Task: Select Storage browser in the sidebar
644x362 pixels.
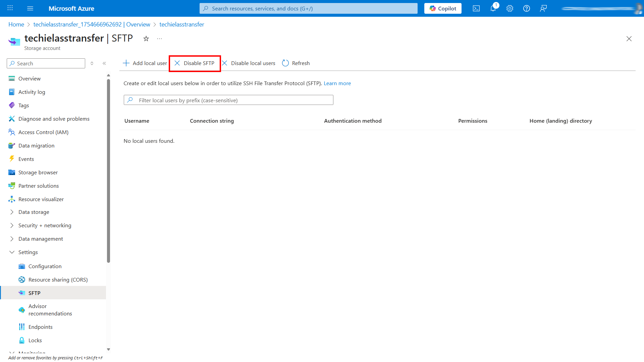Action: coord(38,172)
